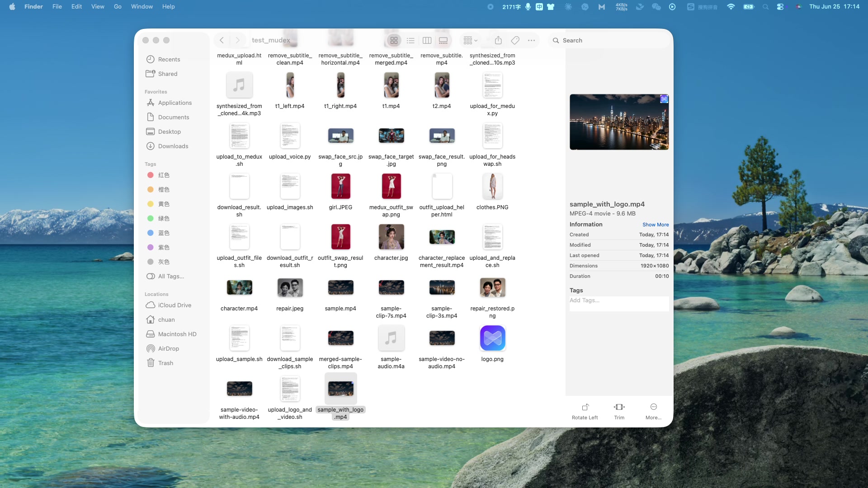Select swap_face_target.jpg file
The image size is (868, 488).
point(391,136)
